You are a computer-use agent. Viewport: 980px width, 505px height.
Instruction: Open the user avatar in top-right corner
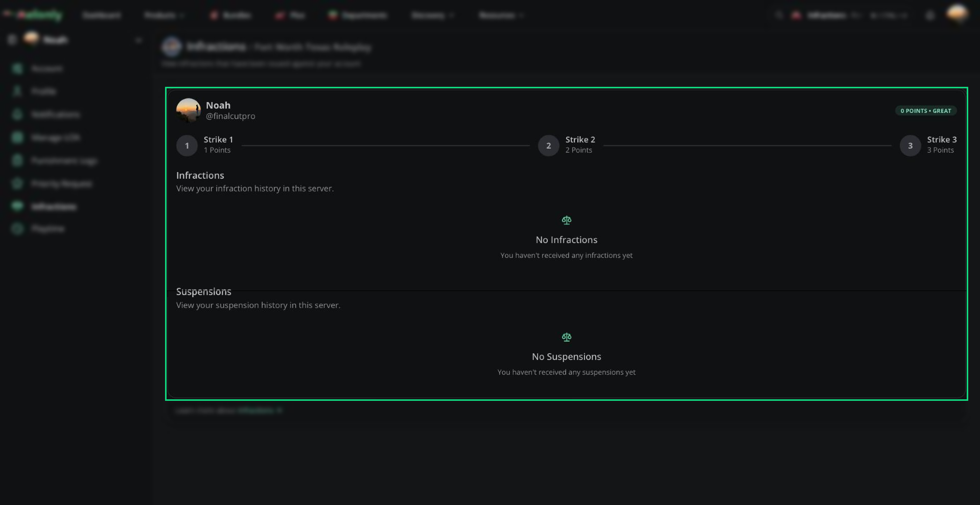pyautogui.click(x=956, y=14)
